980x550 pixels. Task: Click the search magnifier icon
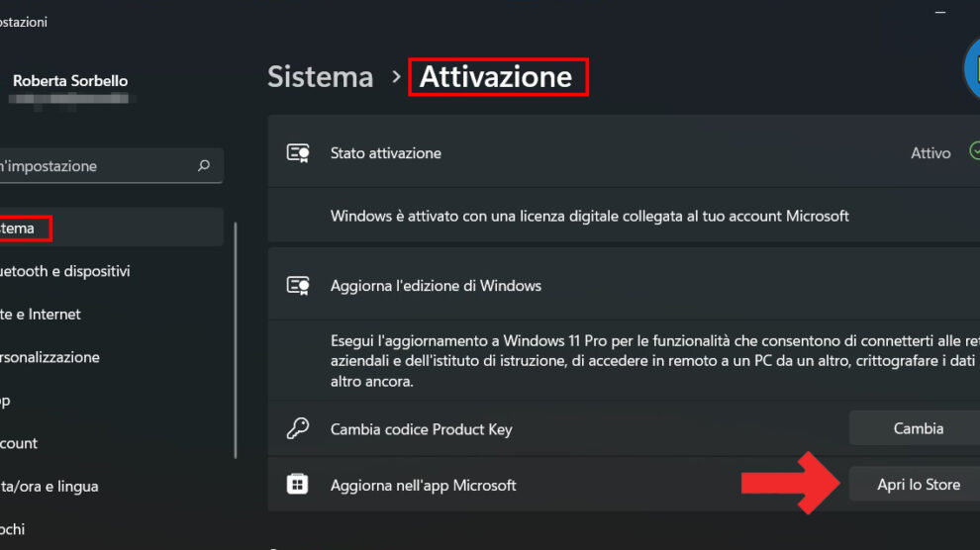click(x=204, y=166)
